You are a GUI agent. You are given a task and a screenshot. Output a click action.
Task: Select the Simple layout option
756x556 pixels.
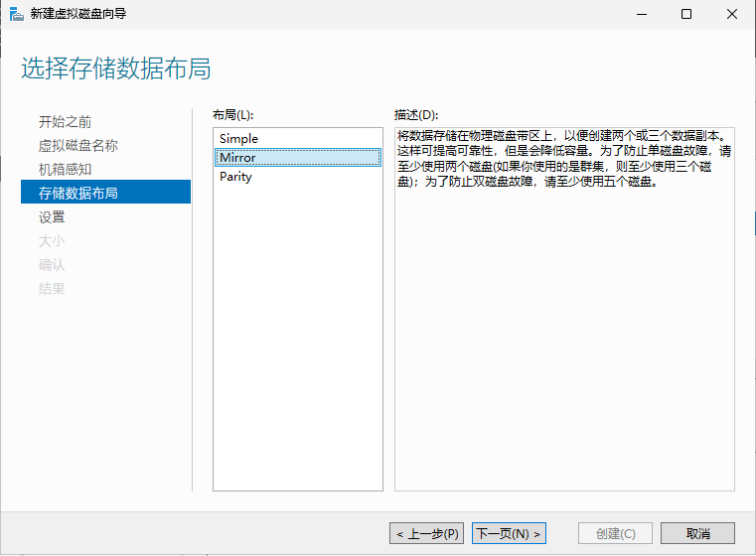[297, 138]
